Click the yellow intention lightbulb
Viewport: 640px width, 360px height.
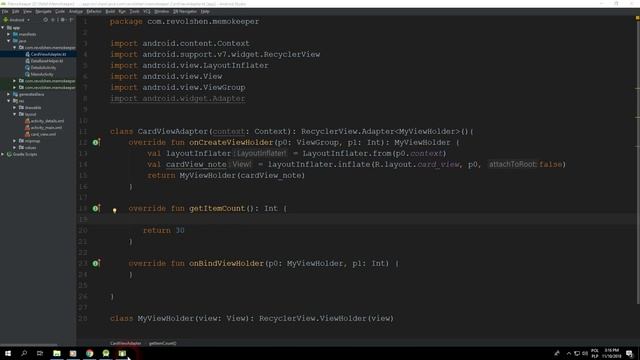[x=115, y=211]
